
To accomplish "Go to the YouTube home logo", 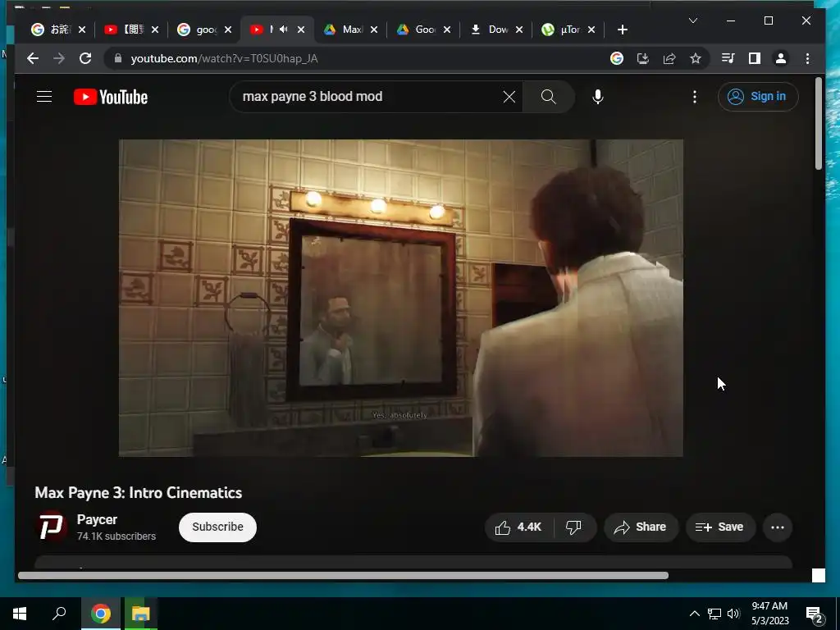I will (111, 97).
